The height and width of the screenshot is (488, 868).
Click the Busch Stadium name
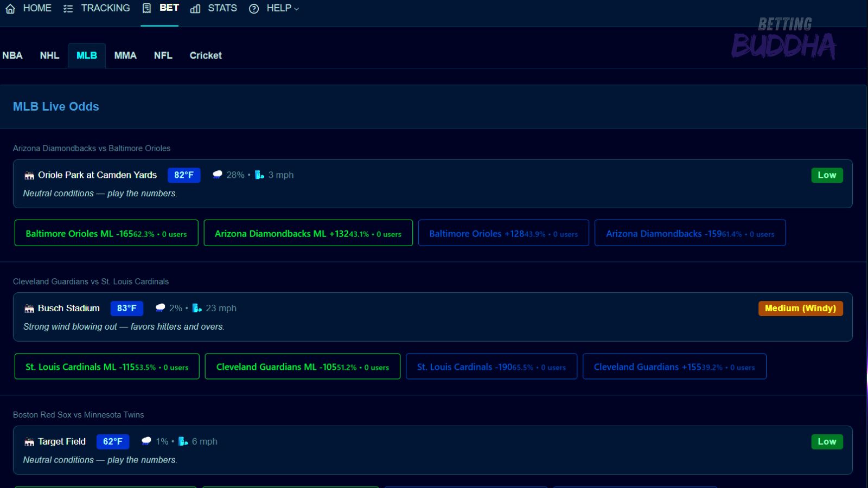[69, 309]
